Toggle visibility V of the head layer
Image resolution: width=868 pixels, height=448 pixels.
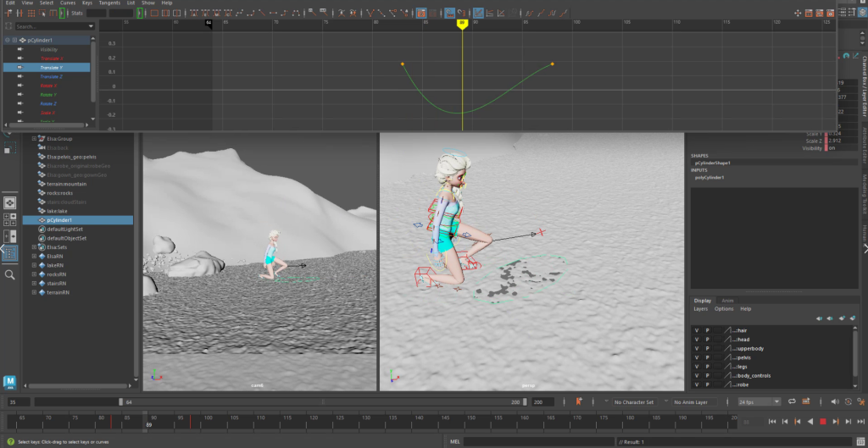[697, 340]
